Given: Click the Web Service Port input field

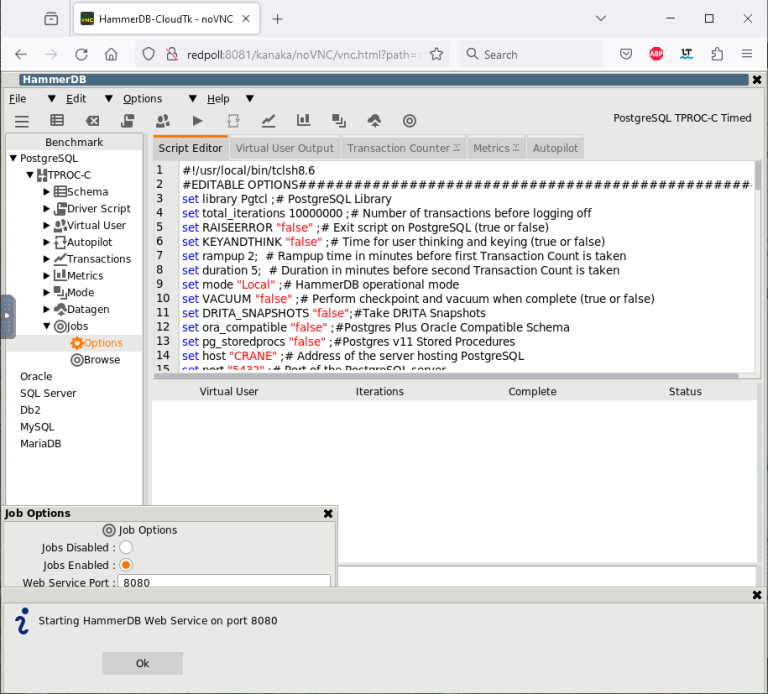Looking at the screenshot, I should pyautogui.click(x=224, y=582).
